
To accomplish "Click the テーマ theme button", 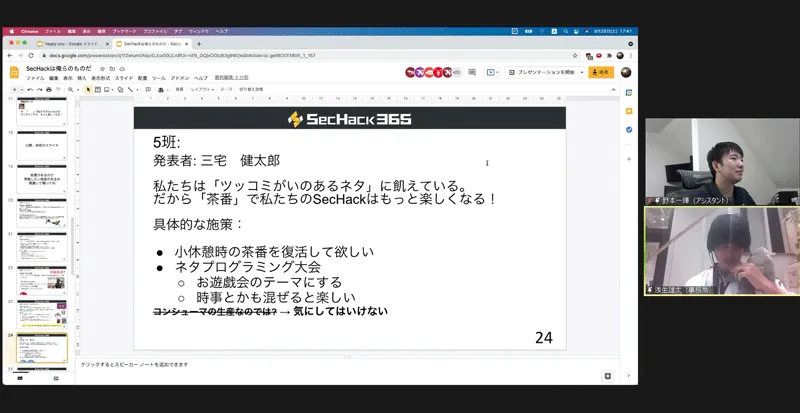I will [226, 89].
